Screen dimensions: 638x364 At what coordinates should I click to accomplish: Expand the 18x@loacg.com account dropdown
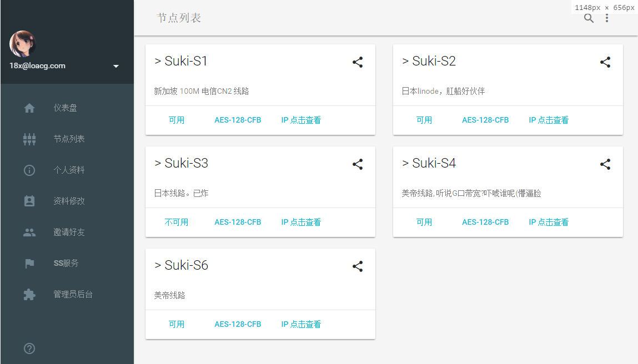(116, 65)
